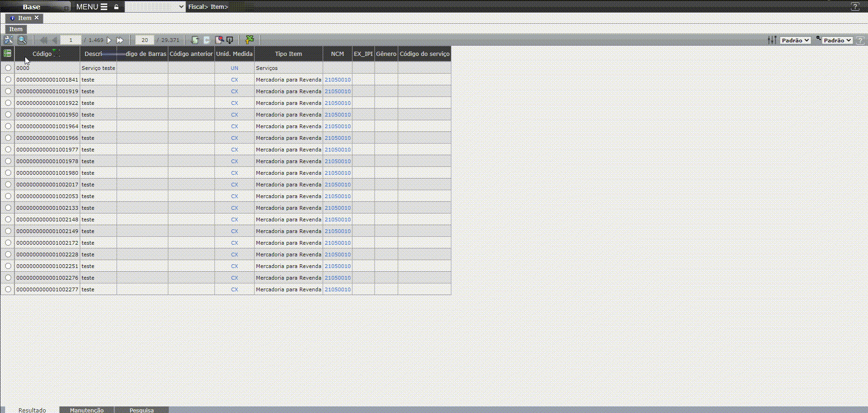The image size is (868, 413).
Task: Click the padlock icon beside MENU
Action: click(x=117, y=7)
